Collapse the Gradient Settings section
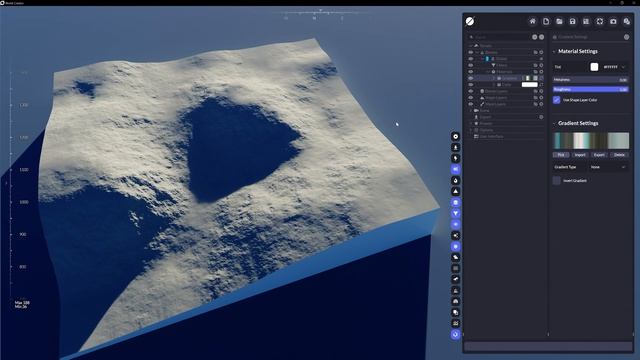This screenshot has width=640, height=360. click(x=554, y=123)
